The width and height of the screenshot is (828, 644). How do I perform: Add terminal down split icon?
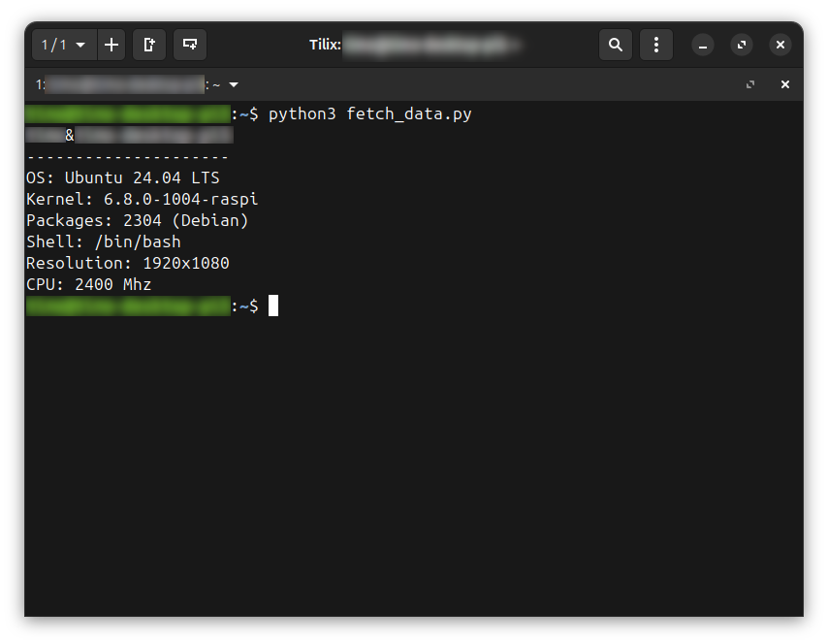(190, 45)
